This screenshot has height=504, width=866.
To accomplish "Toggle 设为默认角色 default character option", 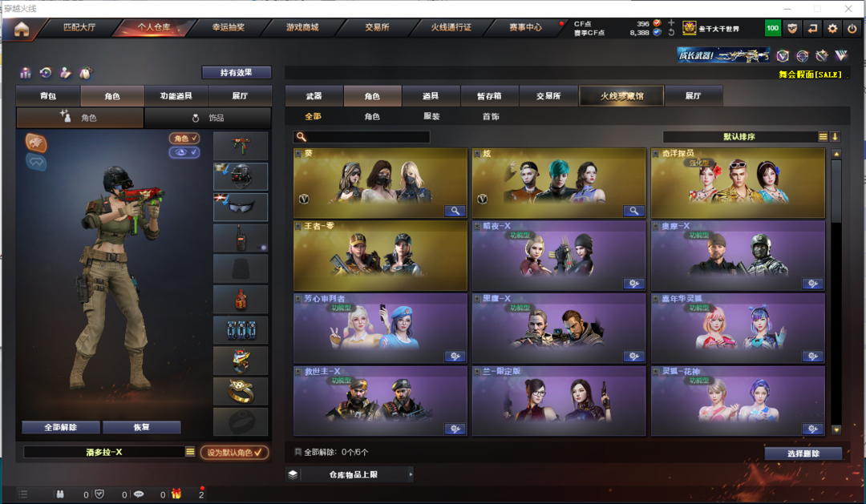I will 235,453.
